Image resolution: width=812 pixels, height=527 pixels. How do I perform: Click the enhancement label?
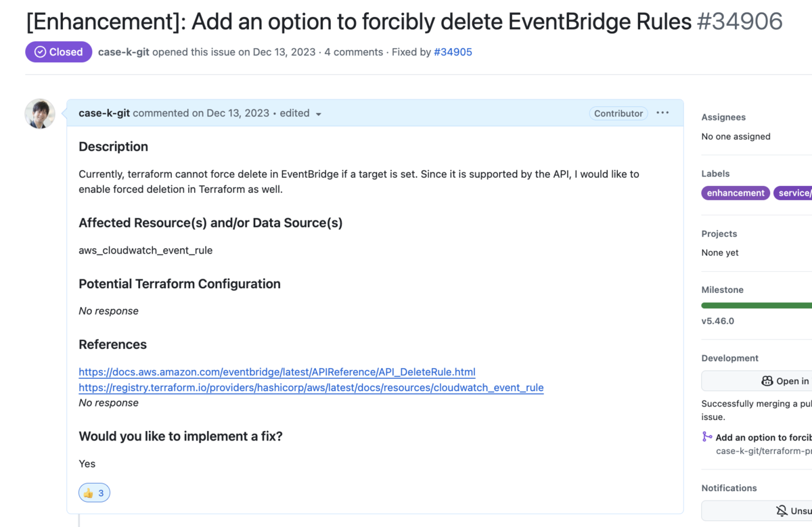click(736, 193)
